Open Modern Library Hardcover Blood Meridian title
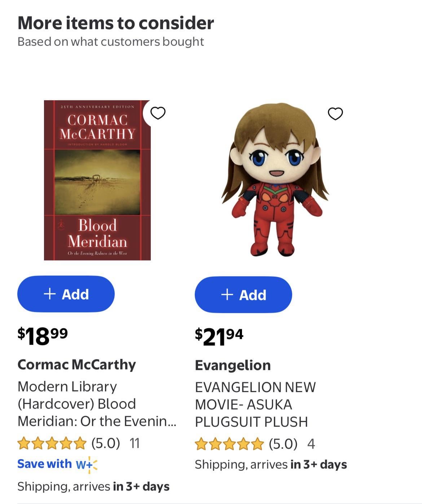This screenshot has height=504, width=422. 97,404
